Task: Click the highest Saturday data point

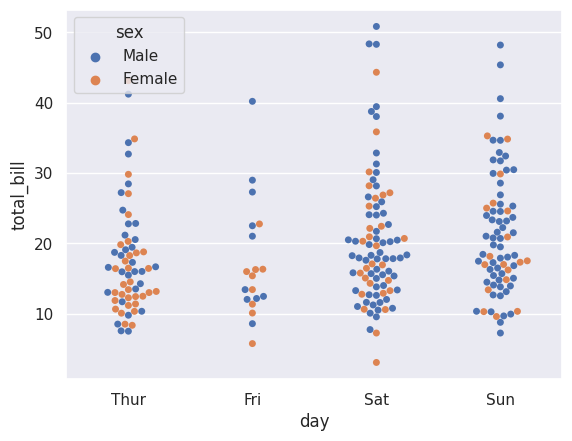Action: pyautogui.click(x=376, y=27)
